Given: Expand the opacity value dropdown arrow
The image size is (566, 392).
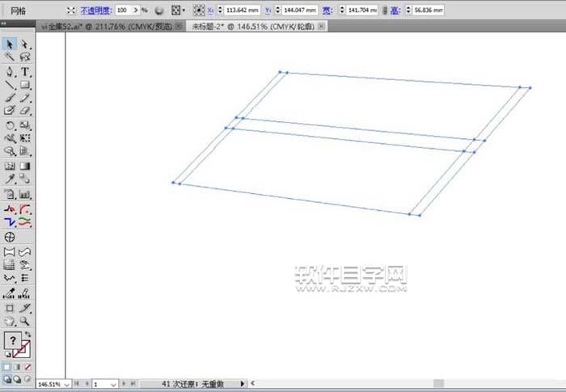Looking at the screenshot, I should (134, 11).
